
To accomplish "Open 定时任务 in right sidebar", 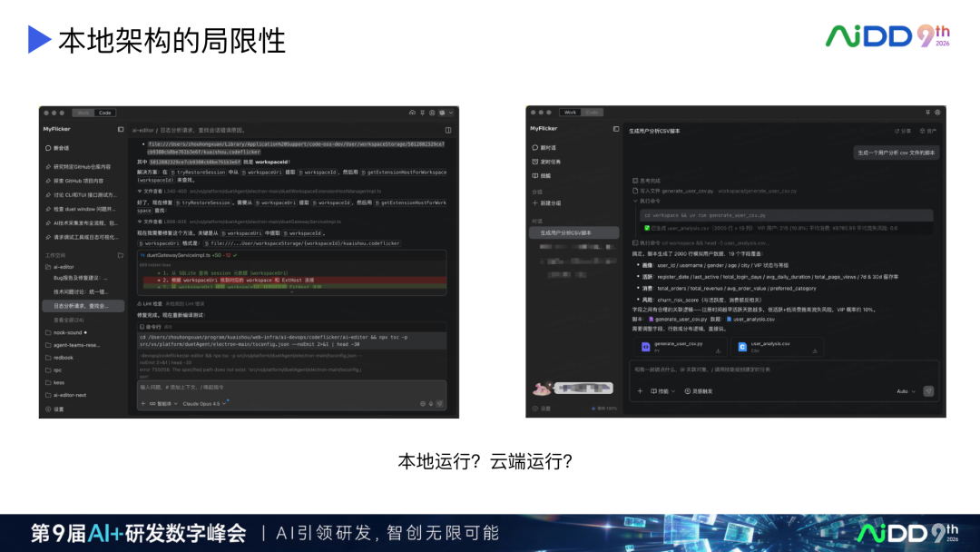I will pyautogui.click(x=546, y=162).
